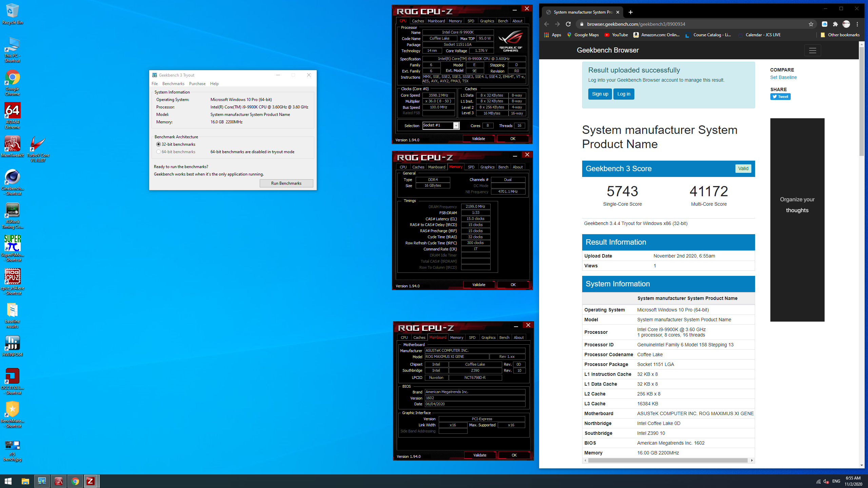Select 64-bit benchmarks radio button
Screen dimensions: 868x488
[158, 152]
